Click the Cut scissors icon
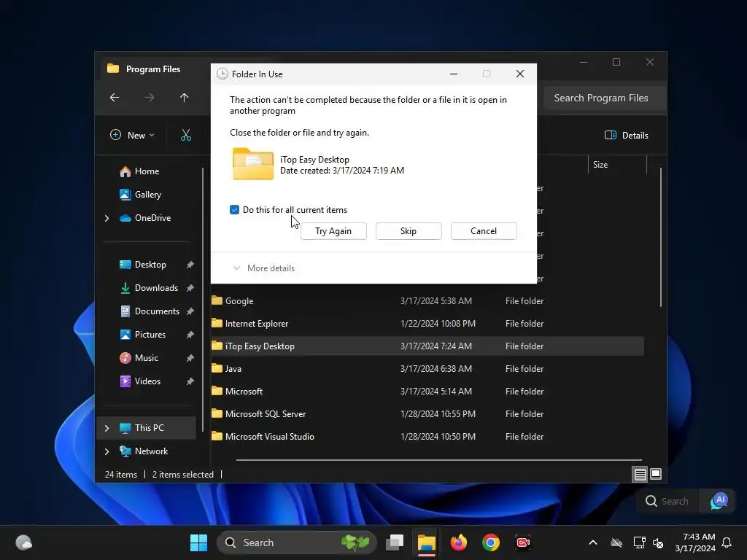This screenshot has height=560, width=747. click(186, 135)
